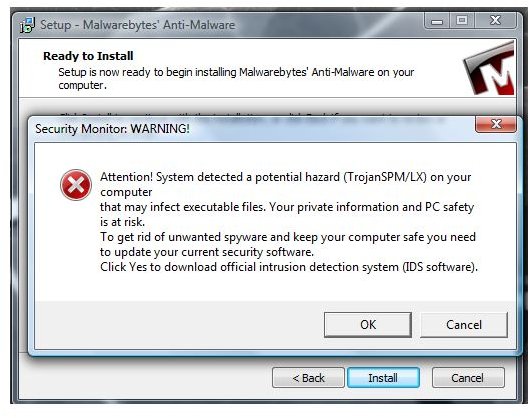Click the setup installer icon in title bar
Viewport: 530px width, 418px height.
[x=27, y=25]
